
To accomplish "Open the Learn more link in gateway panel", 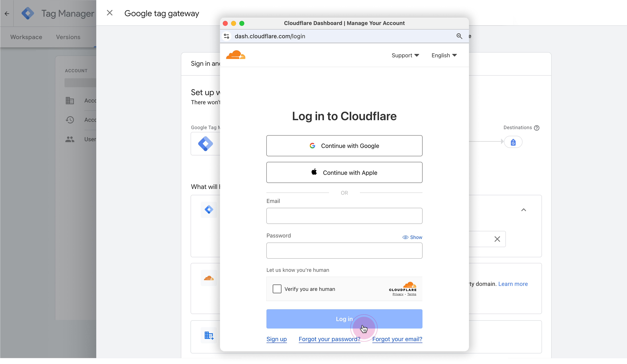I will 513,284.
